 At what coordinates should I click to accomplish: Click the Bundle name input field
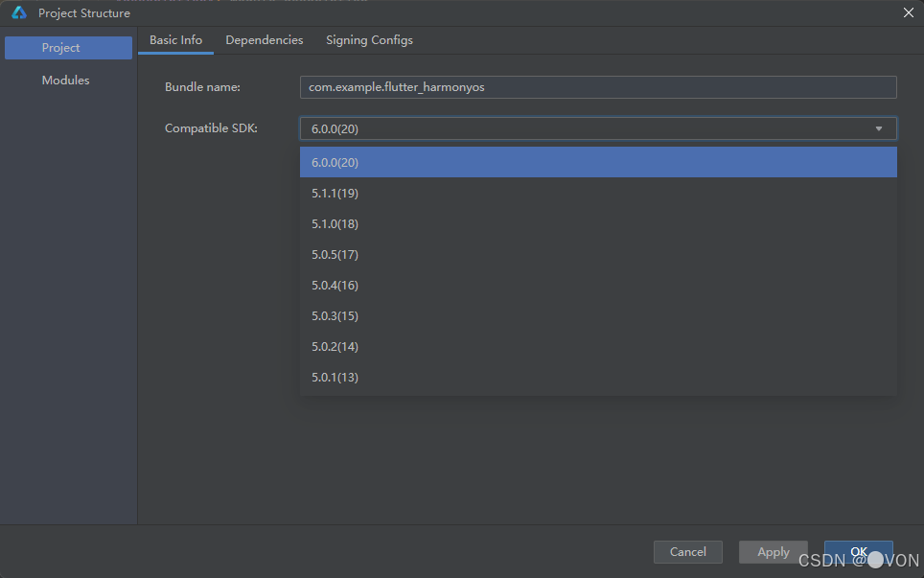[598, 87]
